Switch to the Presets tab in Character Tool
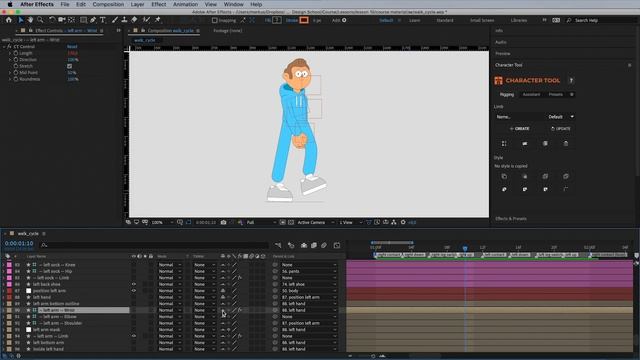 coord(556,94)
